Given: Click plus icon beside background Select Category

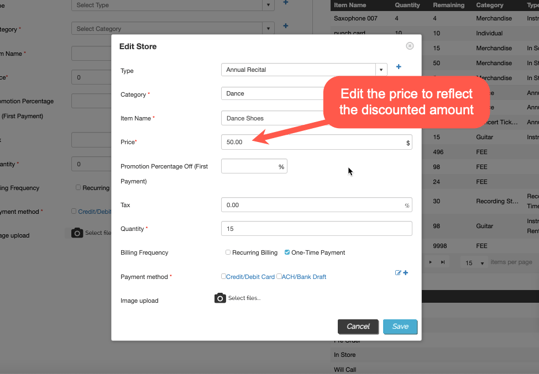Looking at the screenshot, I should [286, 26].
